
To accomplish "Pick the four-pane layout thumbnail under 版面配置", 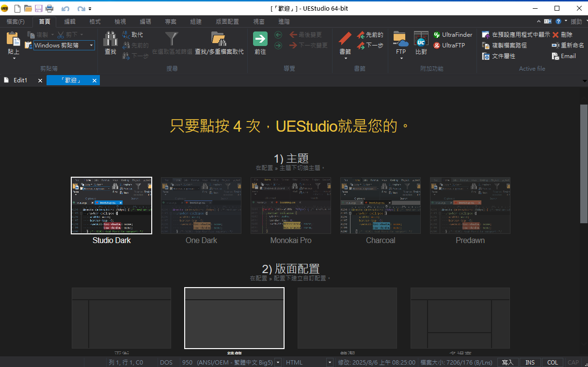I will [x=460, y=318].
